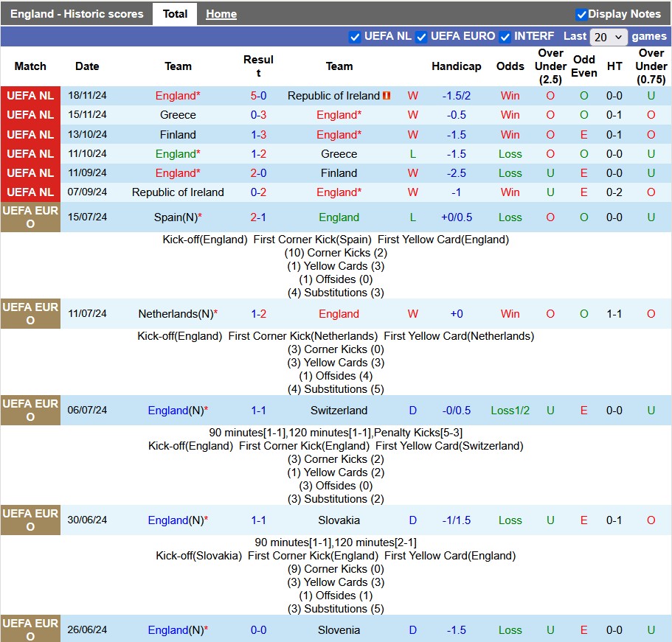Viewport: 672px width, 642px height.
Task: Click the UEFA NL badge for 18/11/24 match
Action: pyautogui.click(x=30, y=96)
